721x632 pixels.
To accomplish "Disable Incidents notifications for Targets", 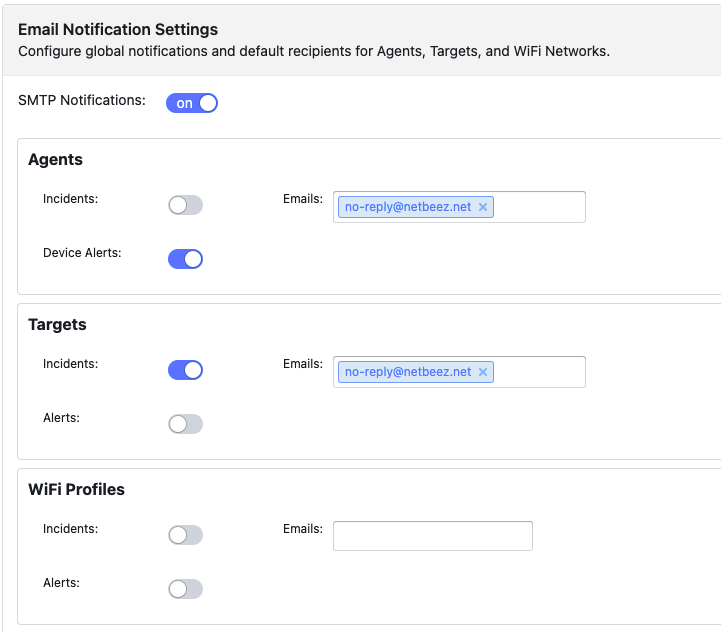I will pyautogui.click(x=185, y=370).
